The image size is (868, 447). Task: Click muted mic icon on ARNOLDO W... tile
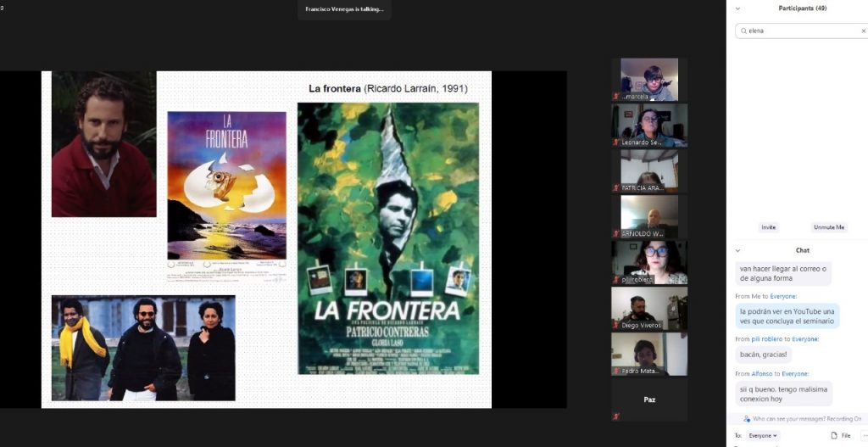pyautogui.click(x=615, y=234)
